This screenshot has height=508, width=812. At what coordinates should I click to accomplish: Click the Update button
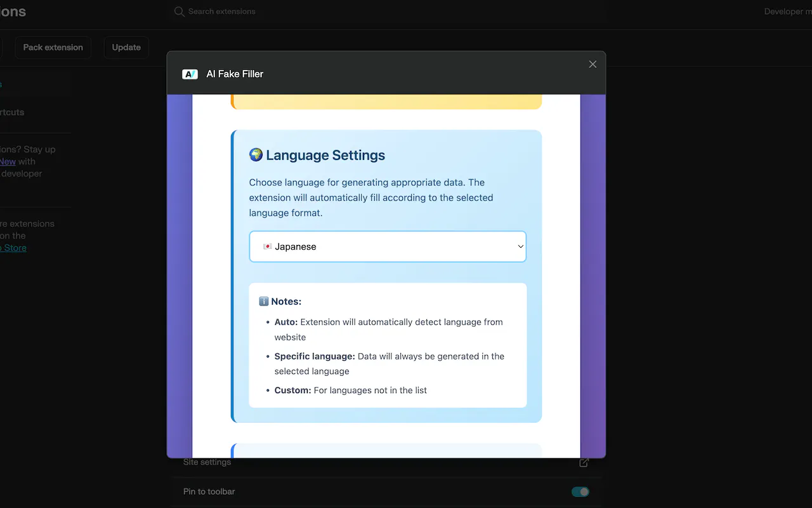126,48
